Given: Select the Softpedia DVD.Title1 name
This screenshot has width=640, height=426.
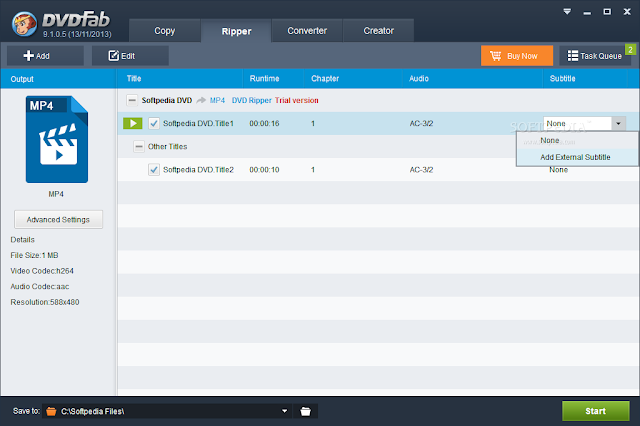Looking at the screenshot, I should coord(198,123).
